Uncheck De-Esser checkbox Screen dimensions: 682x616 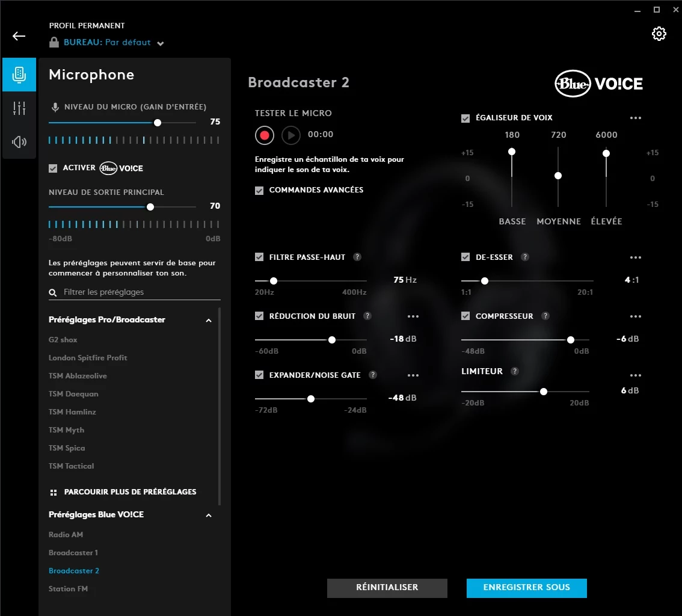click(x=465, y=257)
